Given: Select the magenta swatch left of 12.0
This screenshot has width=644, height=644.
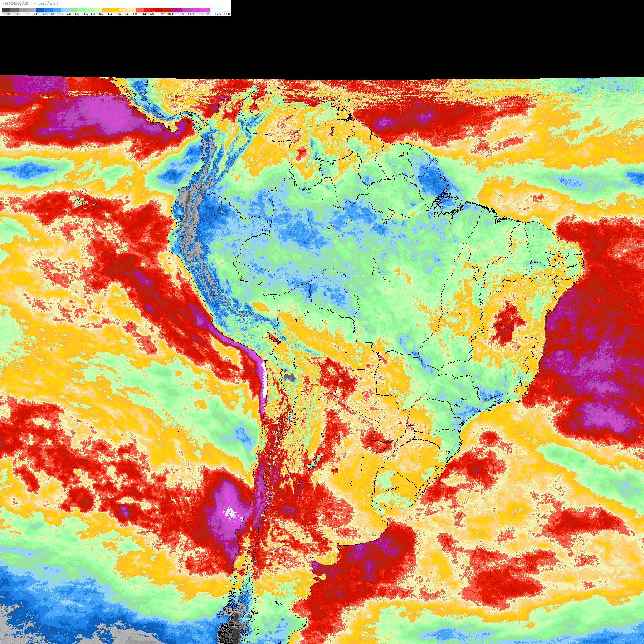Looking at the screenshot, I should click(205, 10).
